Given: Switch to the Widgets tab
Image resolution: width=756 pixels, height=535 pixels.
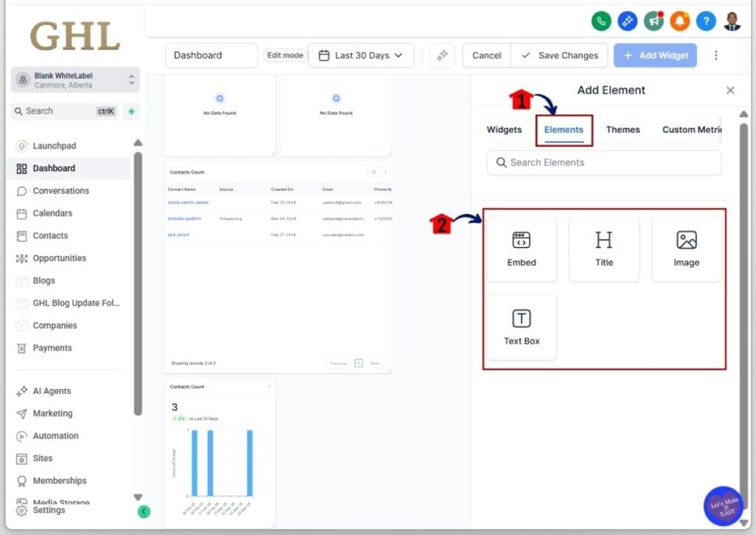Looking at the screenshot, I should point(504,129).
